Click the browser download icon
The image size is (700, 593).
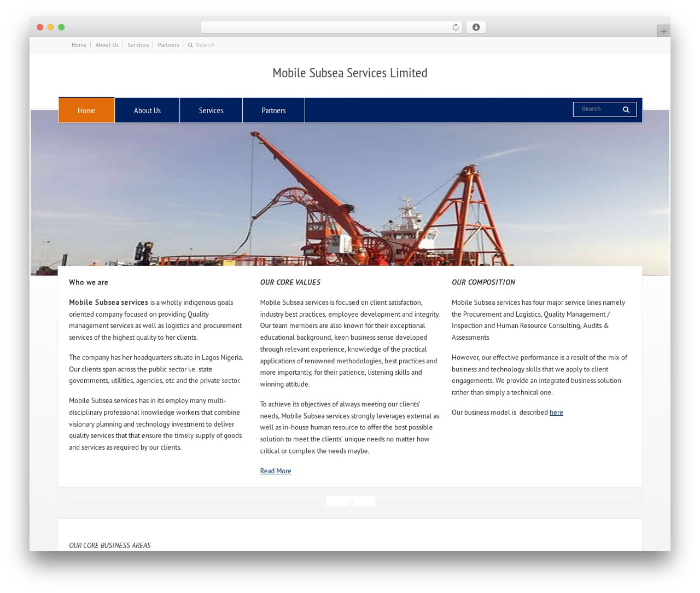[x=476, y=27]
